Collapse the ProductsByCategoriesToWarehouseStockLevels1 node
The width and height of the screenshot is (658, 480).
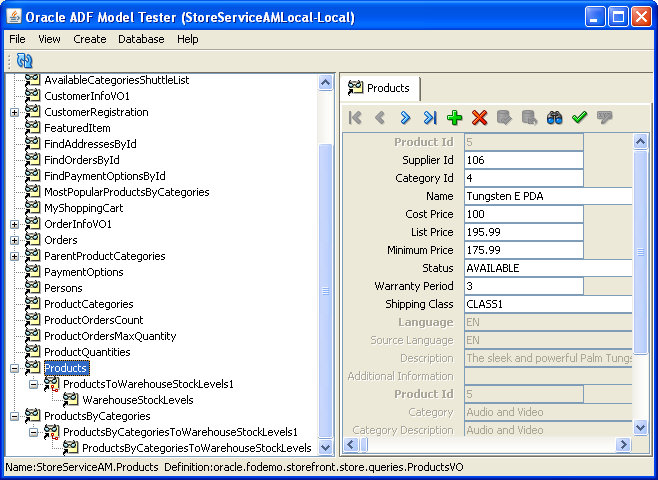click(x=34, y=432)
